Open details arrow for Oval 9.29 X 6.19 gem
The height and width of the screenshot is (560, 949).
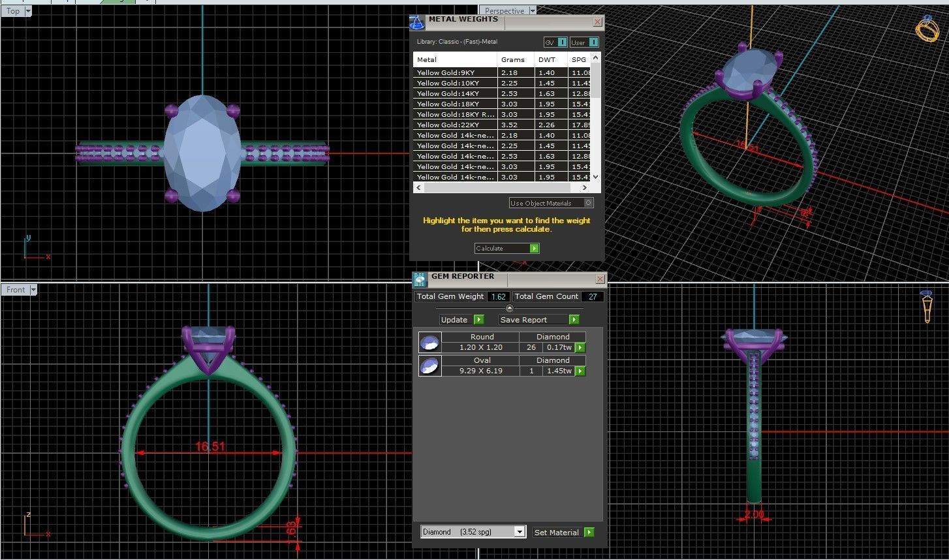click(x=580, y=371)
